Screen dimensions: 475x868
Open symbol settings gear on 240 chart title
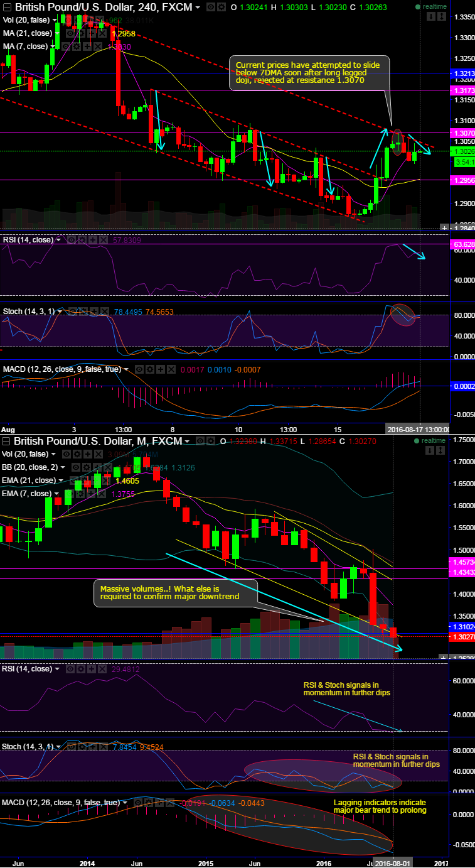tap(222, 7)
